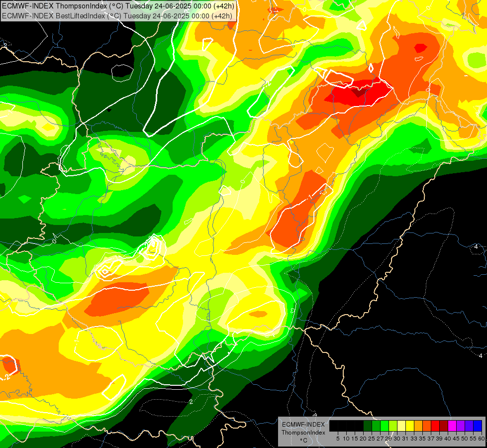Click the dark green 20–25 legend swatch
487x448 pixels.
[368, 426]
